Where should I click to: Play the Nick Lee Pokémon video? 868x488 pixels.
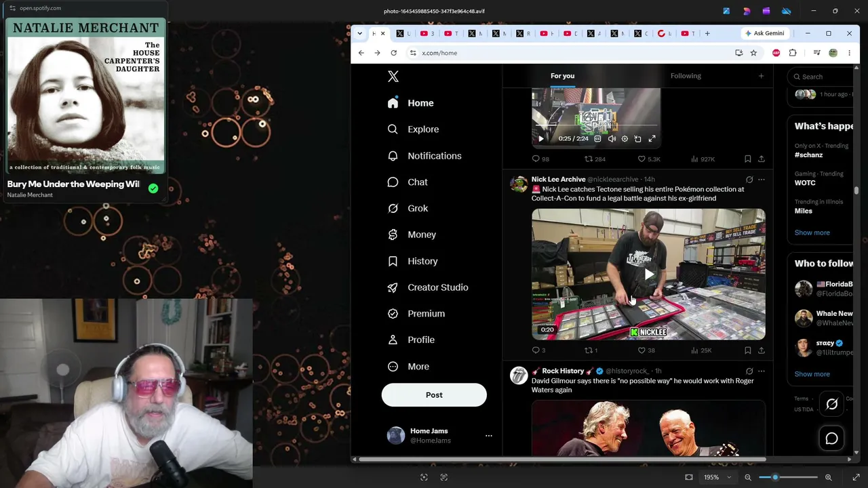(649, 274)
